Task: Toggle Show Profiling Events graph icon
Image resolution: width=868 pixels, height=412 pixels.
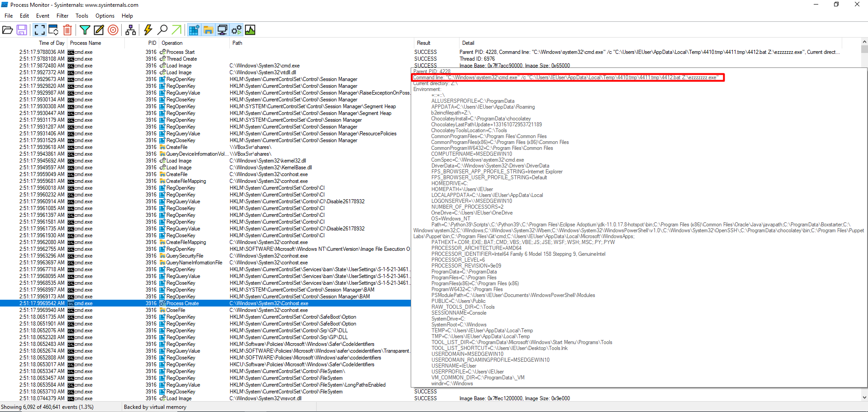Action: coord(250,30)
